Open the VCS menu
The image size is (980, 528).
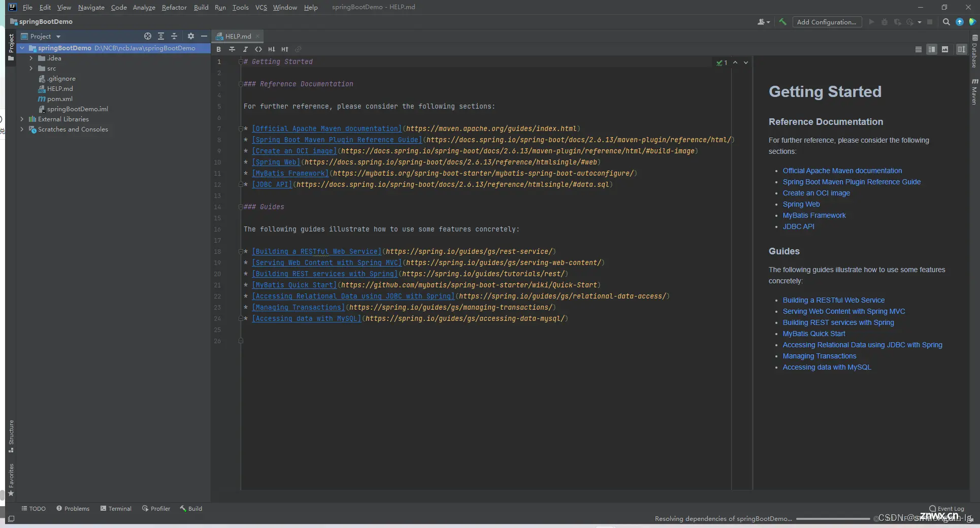(261, 7)
